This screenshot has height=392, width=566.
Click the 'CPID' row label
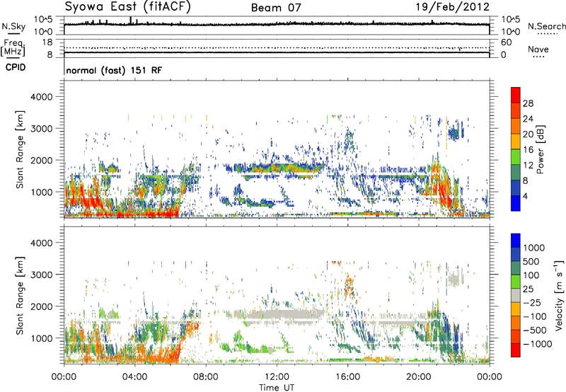point(16,67)
